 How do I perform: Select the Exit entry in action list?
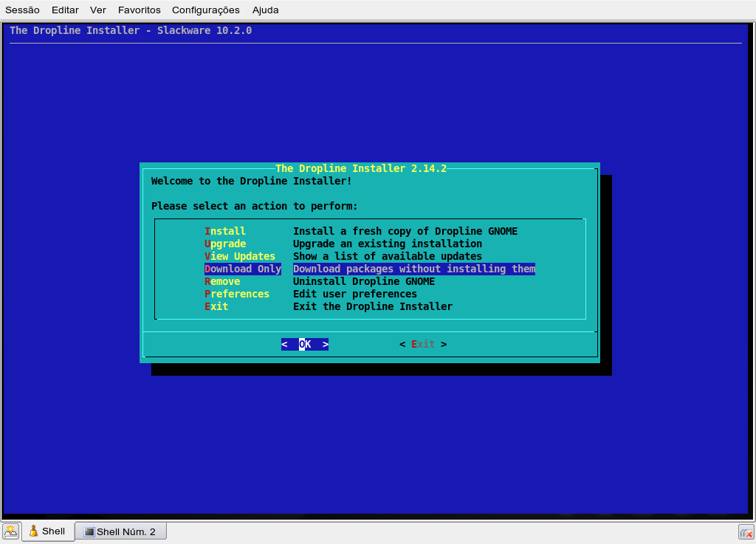point(216,306)
